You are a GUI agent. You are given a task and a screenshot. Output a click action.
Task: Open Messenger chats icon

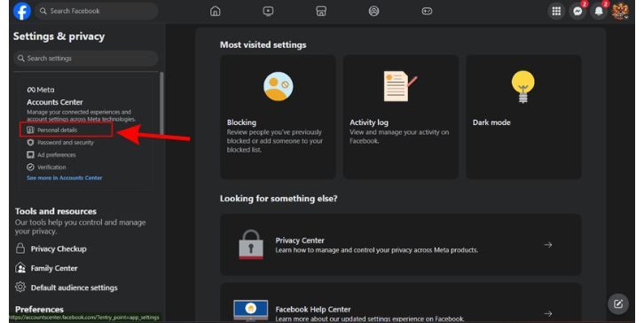(577, 12)
